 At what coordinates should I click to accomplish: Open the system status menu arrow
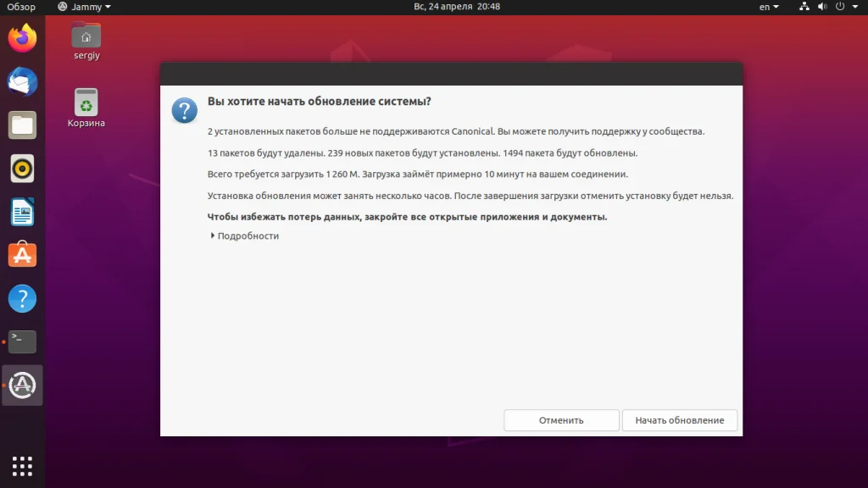coord(857,7)
